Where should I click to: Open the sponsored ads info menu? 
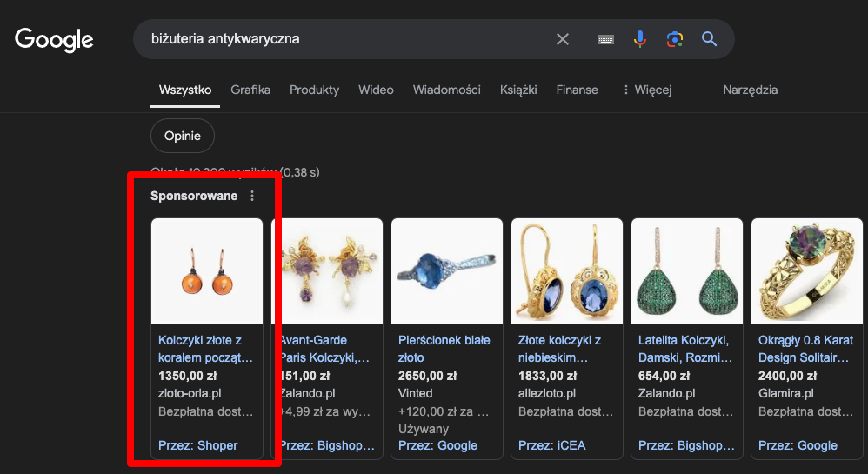(252, 197)
